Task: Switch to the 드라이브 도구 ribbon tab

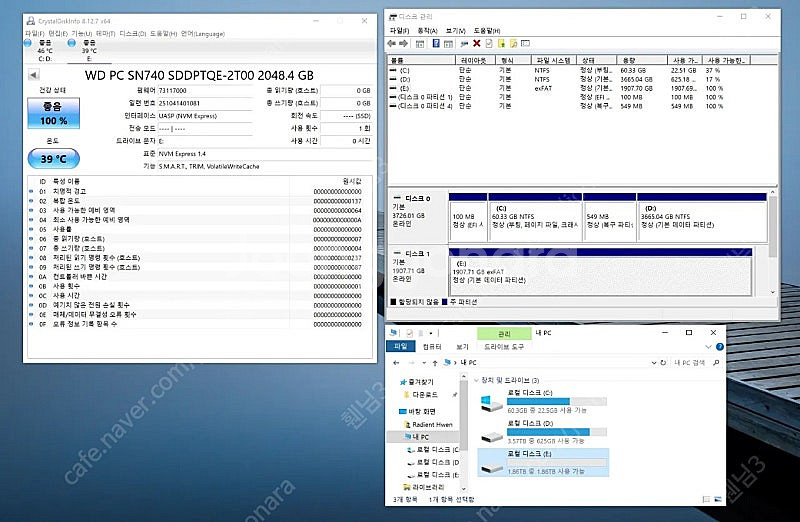Action: click(x=504, y=347)
